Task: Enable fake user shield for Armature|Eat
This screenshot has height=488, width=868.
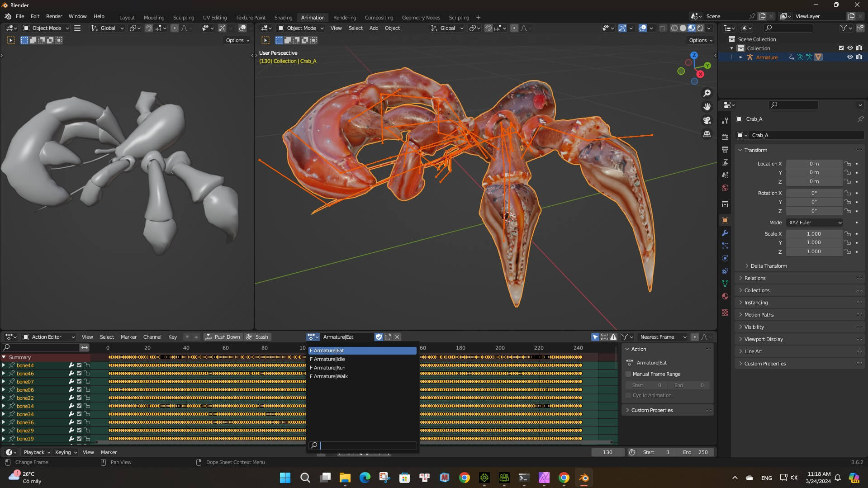Action: click(379, 337)
